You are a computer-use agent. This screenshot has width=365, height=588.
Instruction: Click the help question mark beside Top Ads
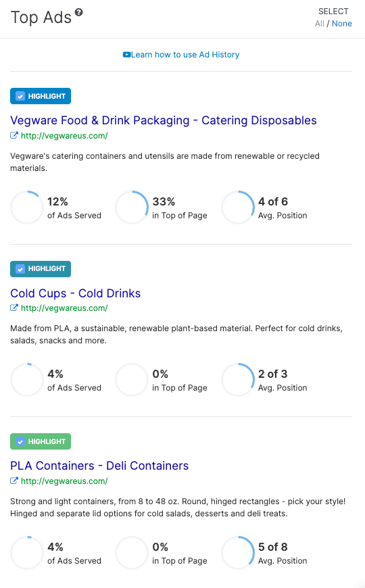pos(78,12)
